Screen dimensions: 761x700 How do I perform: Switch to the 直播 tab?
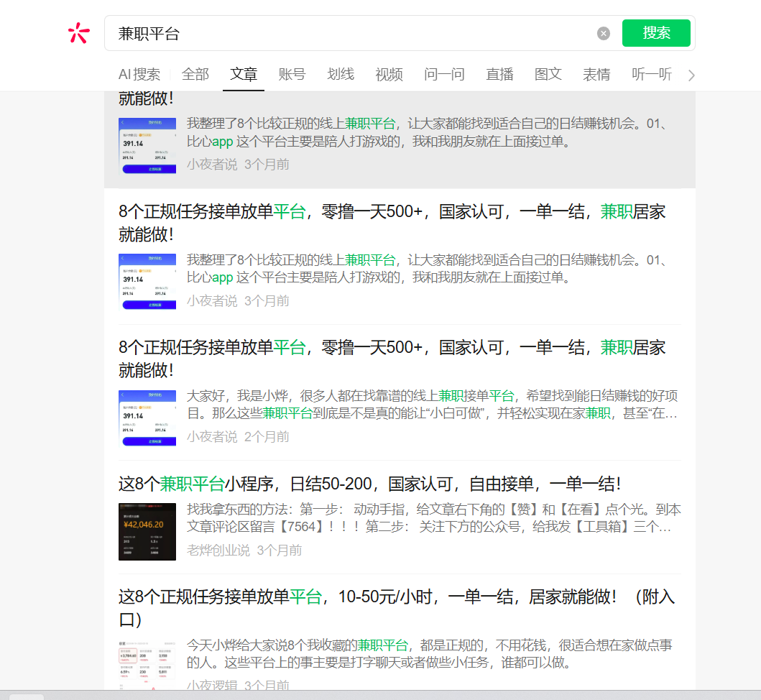coord(500,74)
